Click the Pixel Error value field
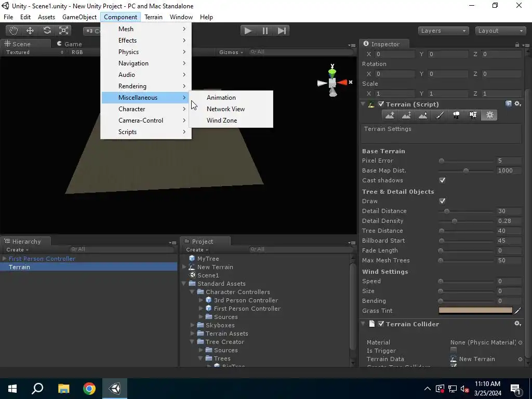 click(x=509, y=161)
